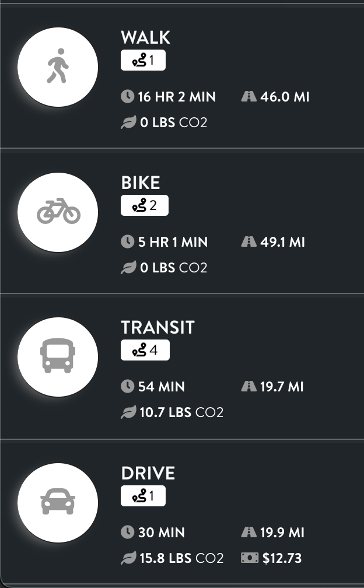
Task: Select the walking person icon
Action: [58, 67]
